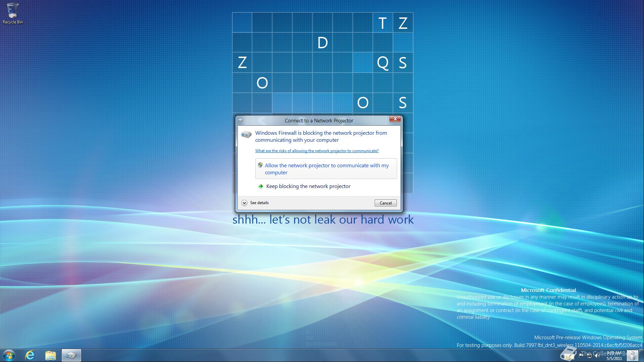Cancel the Connect to a Network Projector dialog
The image size is (644, 362).
click(x=386, y=203)
